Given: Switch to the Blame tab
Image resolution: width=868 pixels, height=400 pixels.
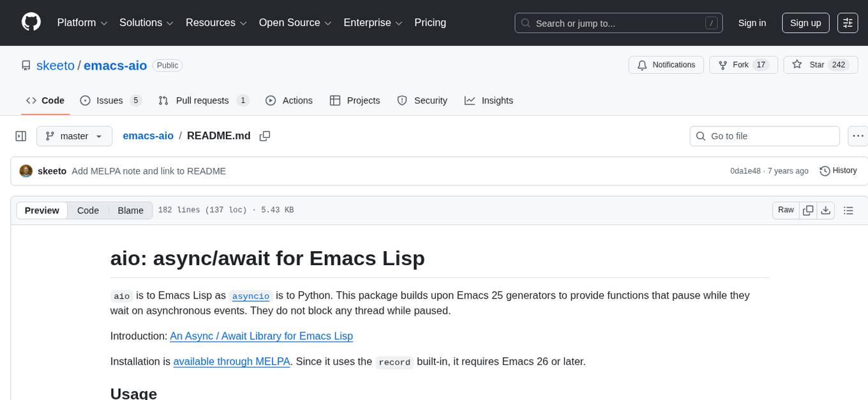Looking at the screenshot, I should [130, 210].
